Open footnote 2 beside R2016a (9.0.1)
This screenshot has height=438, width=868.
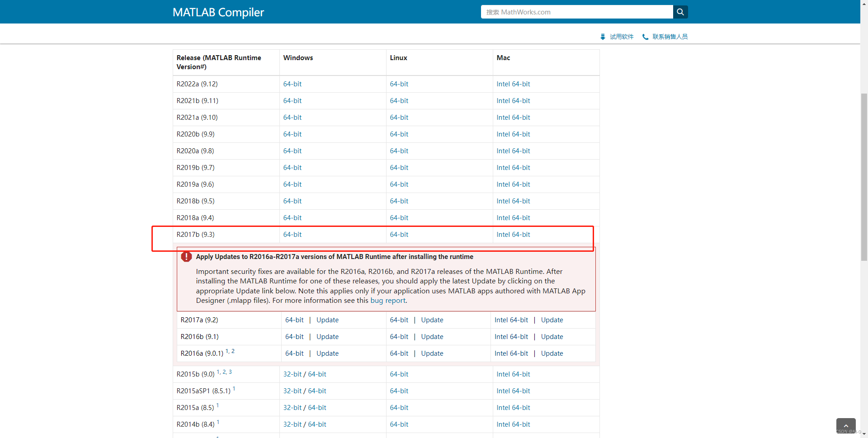[233, 351]
